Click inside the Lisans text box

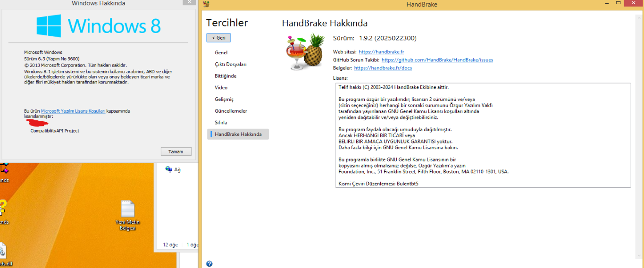click(483, 135)
